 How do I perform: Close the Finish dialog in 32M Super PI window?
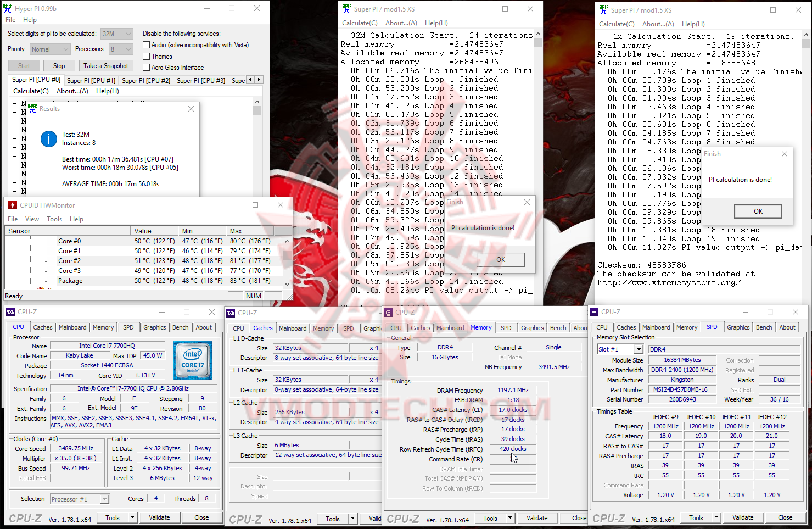coord(527,202)
